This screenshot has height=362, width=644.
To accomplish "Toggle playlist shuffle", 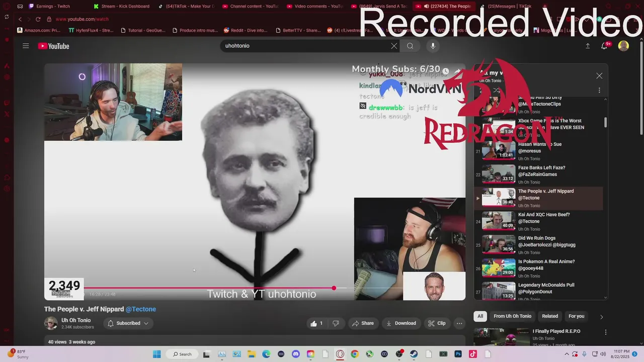I will pos(496,90).
